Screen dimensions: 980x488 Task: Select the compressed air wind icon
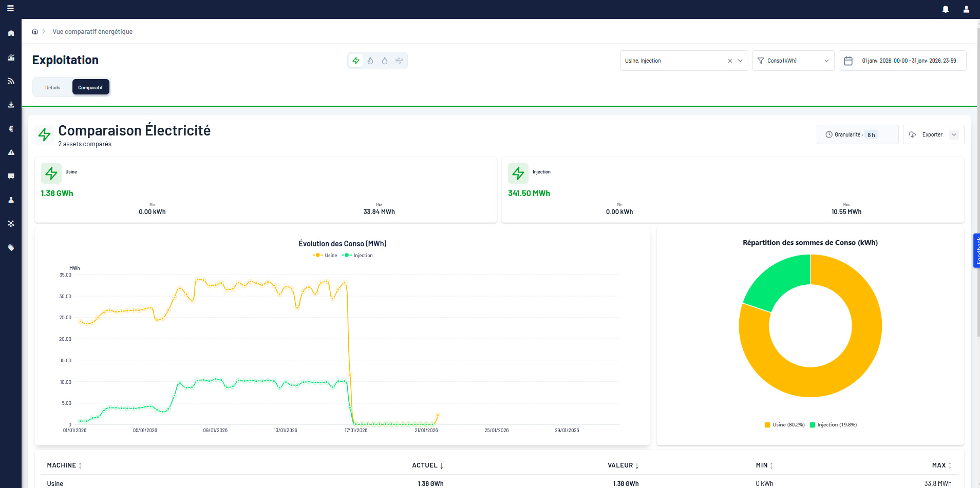pyautogui.click(x=399, y=61)
